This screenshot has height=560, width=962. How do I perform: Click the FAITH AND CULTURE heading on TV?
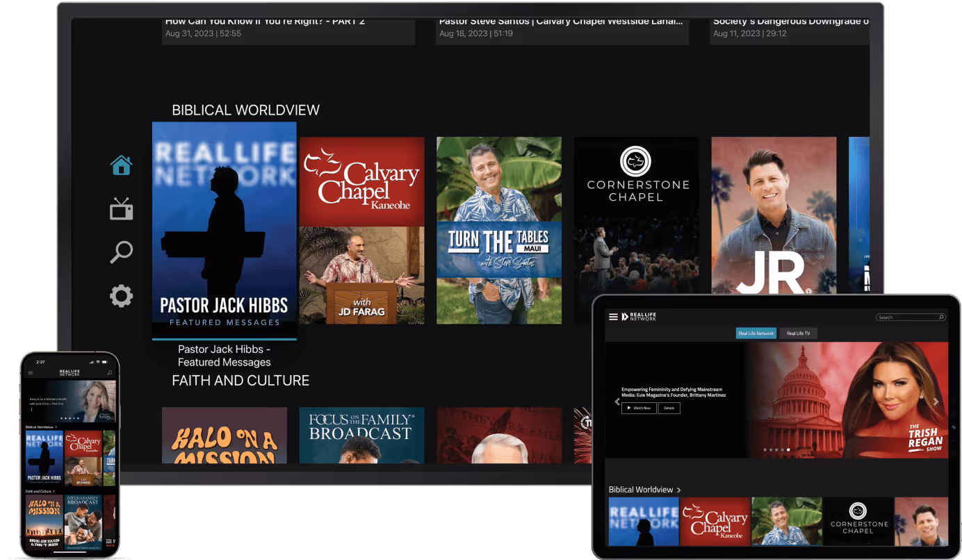pyautogui.click(x=241, y=380)
